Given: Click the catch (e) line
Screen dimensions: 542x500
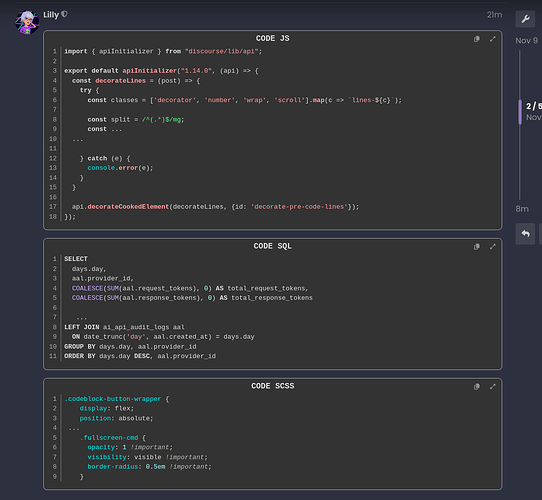Looking at the screenshot, I should 105,158.
